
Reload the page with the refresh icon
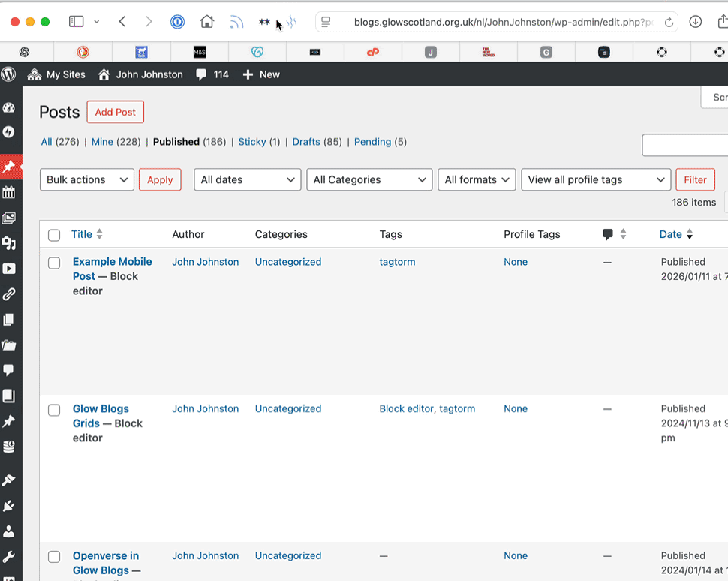click(x=669, y=22)
